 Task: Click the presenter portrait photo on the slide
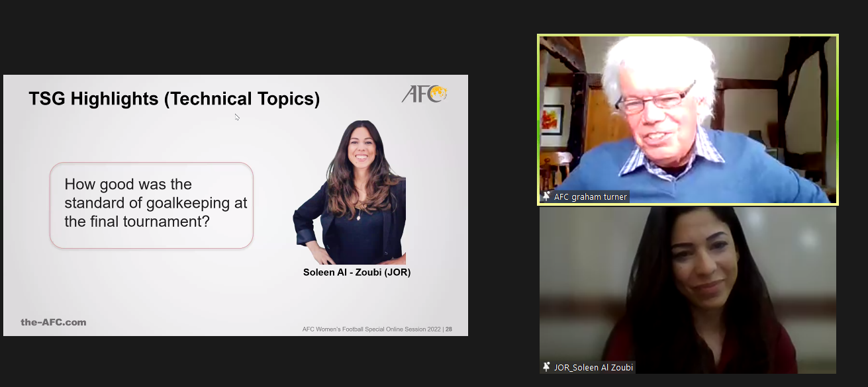(x=350, y=192)
